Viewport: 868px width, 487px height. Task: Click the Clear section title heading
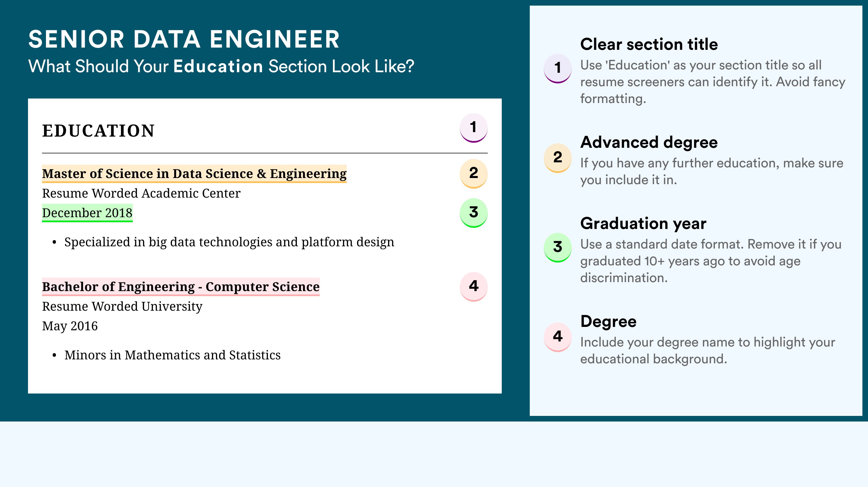click(x=649, y=44)
